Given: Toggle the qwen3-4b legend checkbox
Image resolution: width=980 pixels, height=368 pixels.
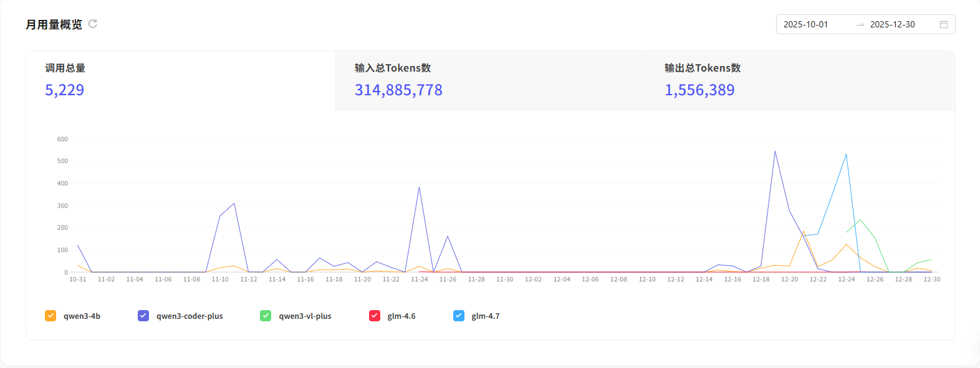Looking at the screenshot, I should pos(50,316).
